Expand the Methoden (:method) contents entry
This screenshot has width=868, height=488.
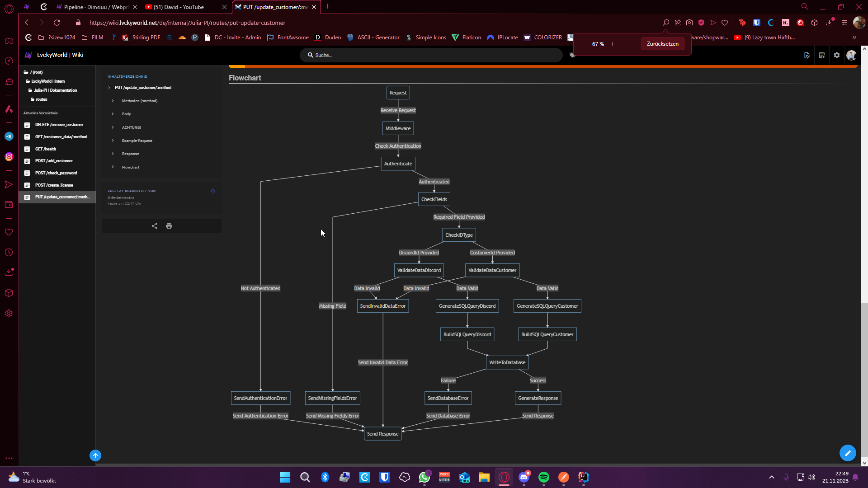(x=139, y=101)
